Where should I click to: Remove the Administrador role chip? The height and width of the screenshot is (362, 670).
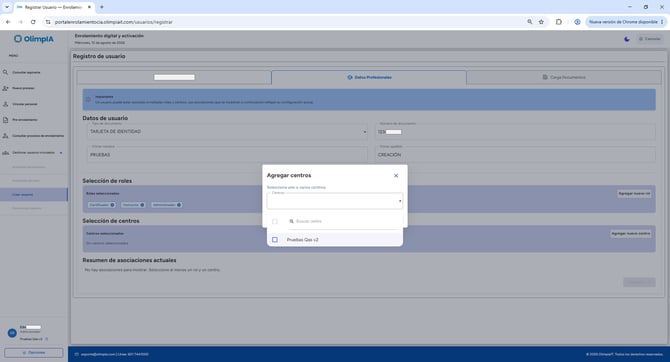tap(179, 205)
